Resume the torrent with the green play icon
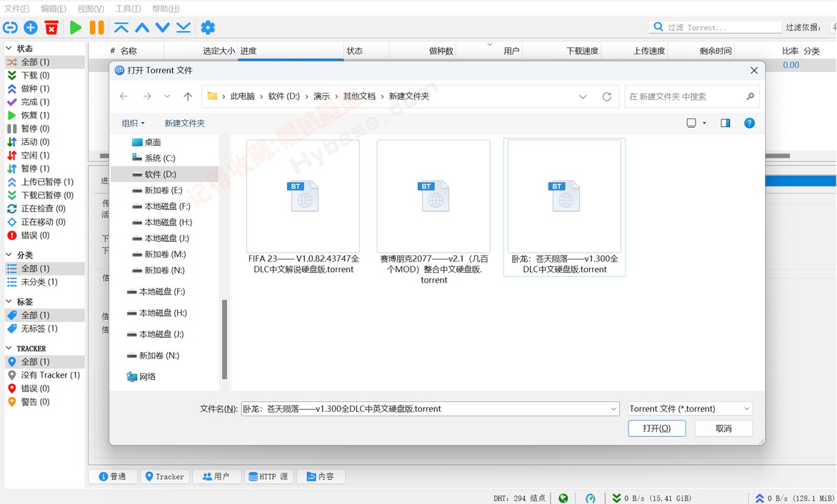 [x=75, y=27]
